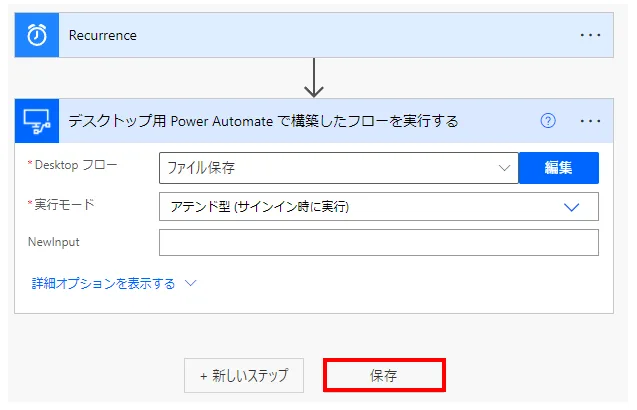Focus the NewInput text field
637x410 pixels.
tap(378, 243)
